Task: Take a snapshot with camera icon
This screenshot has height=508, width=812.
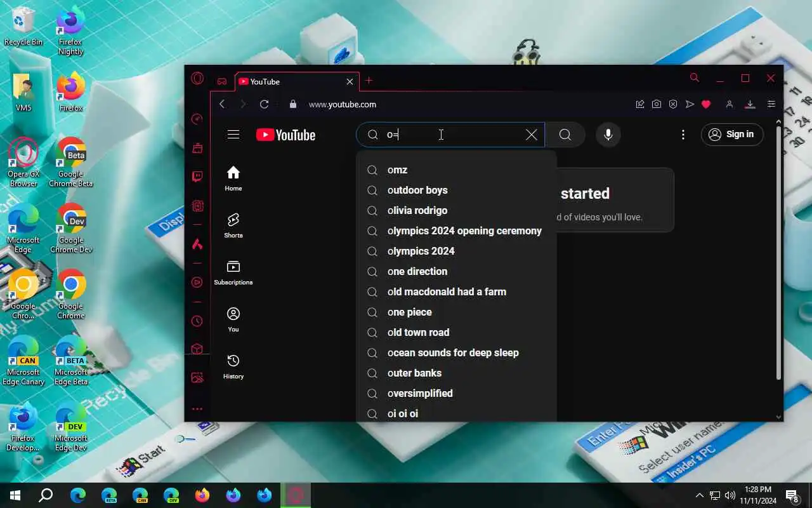Action: pos(657,104)
